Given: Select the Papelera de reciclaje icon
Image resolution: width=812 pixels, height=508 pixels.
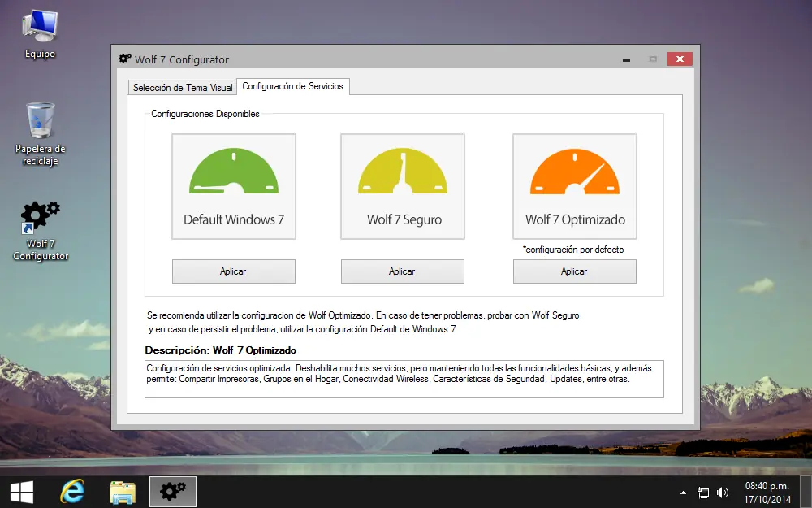Looking at the screenshot, I should 40,134.
